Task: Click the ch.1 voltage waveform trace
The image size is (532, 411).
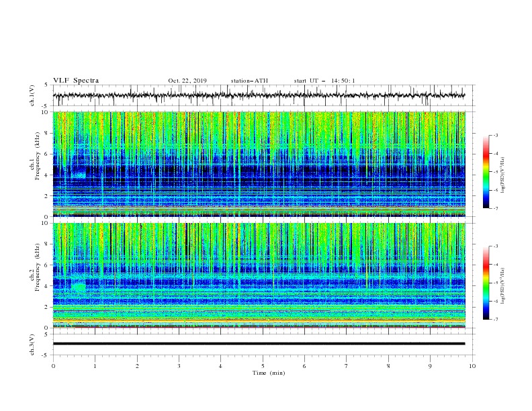Action: (x=259, y=95)
